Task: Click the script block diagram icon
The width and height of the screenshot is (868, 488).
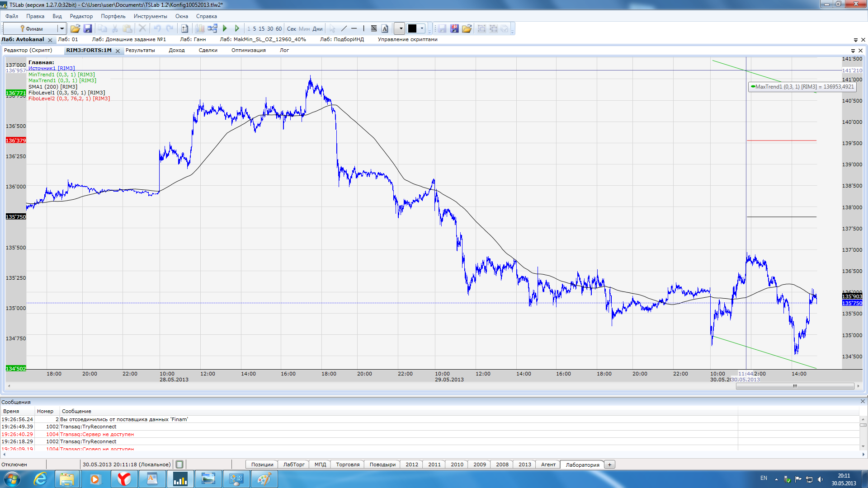Action: (212, 29)
